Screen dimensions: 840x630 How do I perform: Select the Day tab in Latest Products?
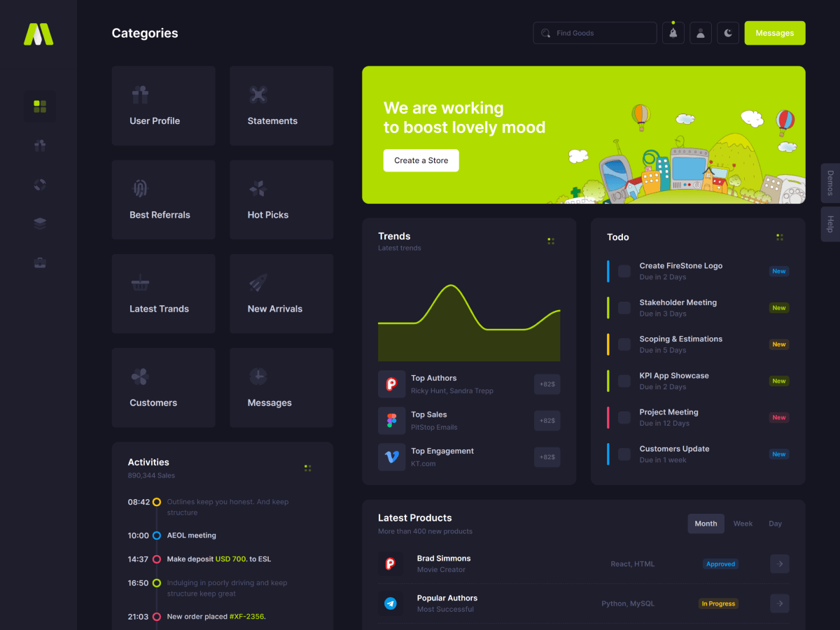click(x=775, y=524)
